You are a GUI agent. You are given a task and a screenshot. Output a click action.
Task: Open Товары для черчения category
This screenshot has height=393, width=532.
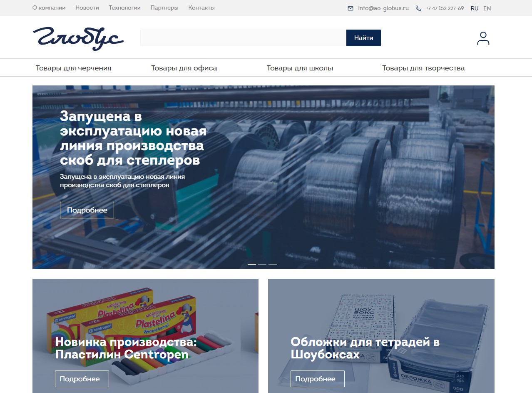coord(73,68)
